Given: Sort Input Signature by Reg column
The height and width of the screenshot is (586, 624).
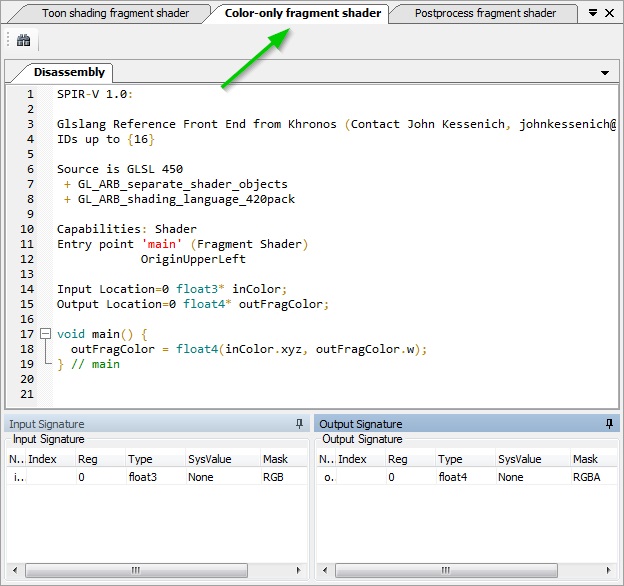Looking at the screenshot, I should [x=101, y=459].
